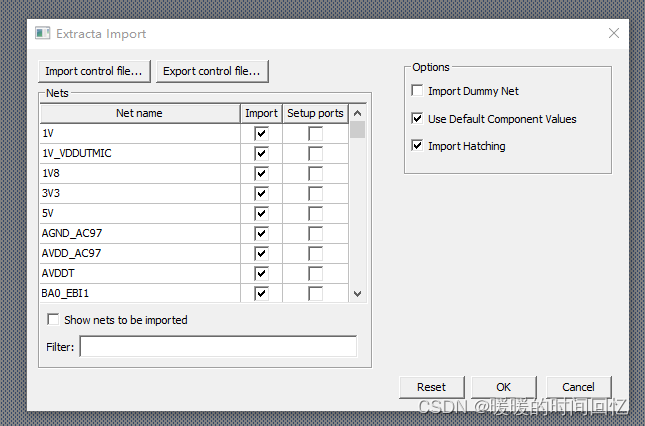The image size is (645, 426).
Task: Confirm the dialog with OK
Action: pos(504,387)
